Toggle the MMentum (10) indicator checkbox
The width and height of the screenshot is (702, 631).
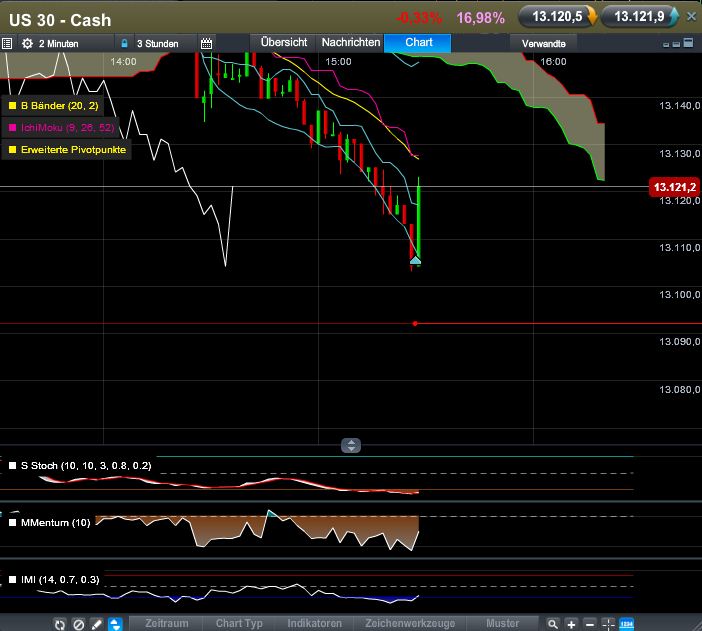(x=13, y=523)
